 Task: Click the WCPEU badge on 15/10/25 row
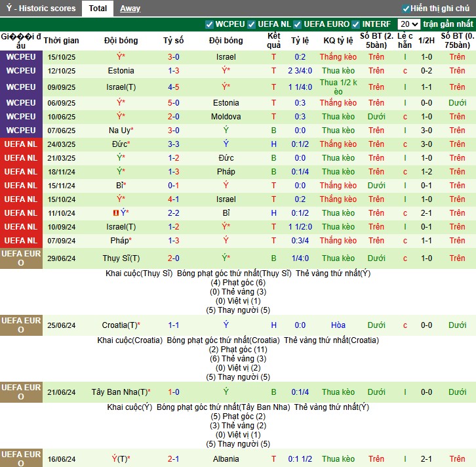click(x=21, y=57)
